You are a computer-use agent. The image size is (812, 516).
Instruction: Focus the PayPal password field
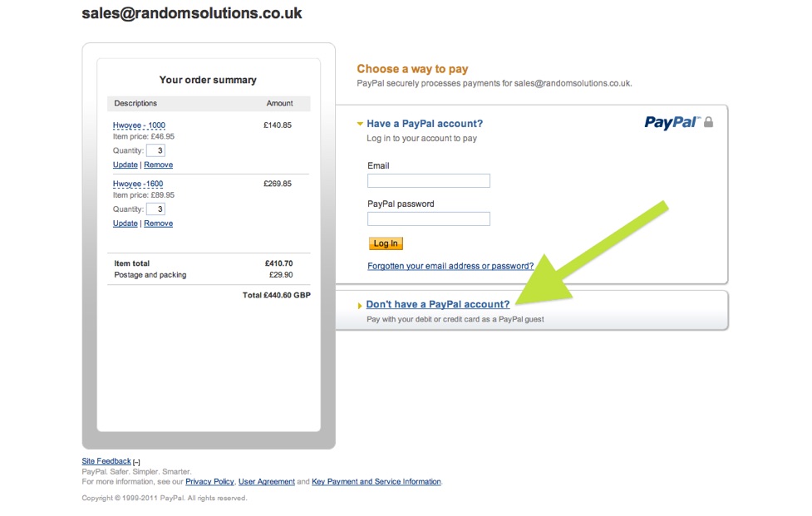(x=428, y=219)
